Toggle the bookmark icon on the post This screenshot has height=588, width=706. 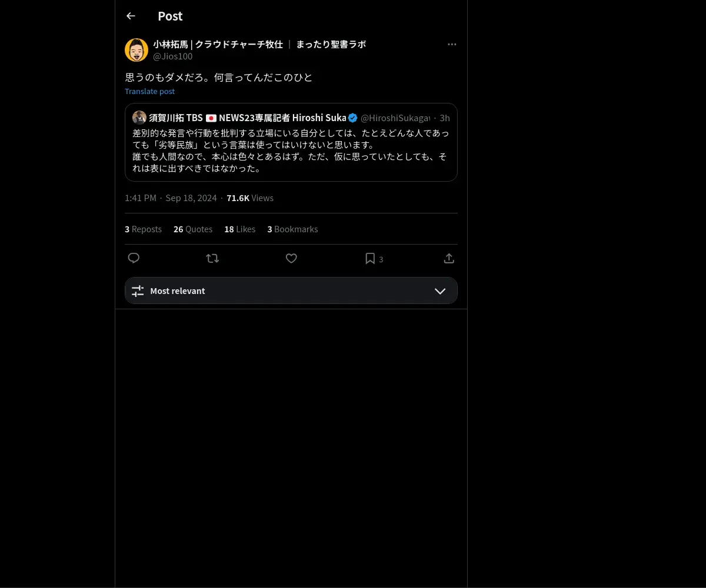370,258
